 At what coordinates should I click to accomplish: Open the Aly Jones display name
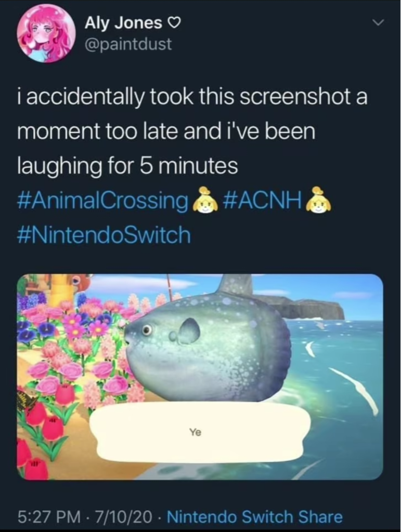click(123, 23)
